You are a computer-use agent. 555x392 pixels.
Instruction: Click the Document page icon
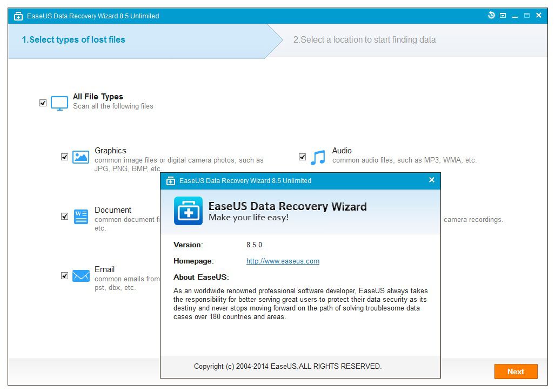point(81,217)
